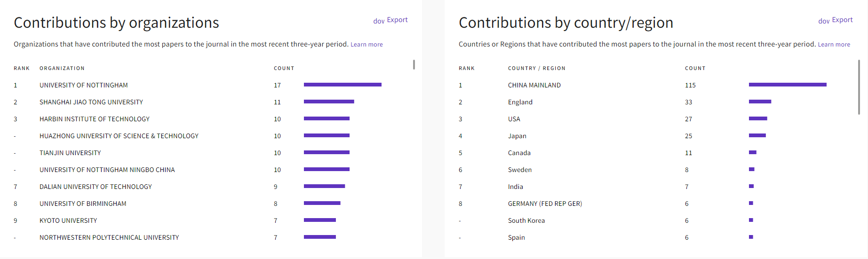Select the University of Nottingham row

coord(84,85)
